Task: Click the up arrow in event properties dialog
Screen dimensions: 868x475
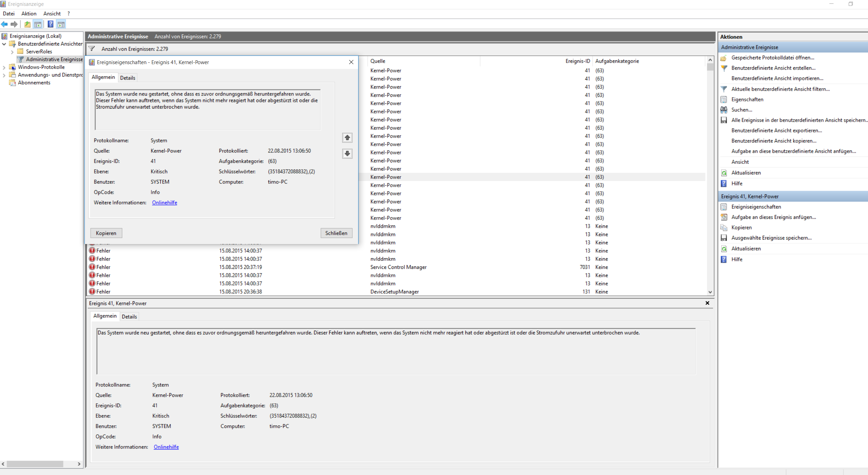Action: coord(347,138)
